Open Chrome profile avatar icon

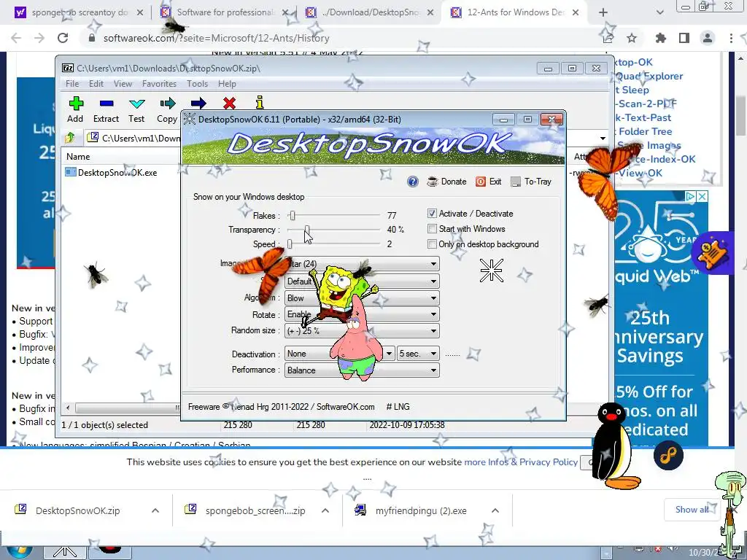[x=708, y=38]
